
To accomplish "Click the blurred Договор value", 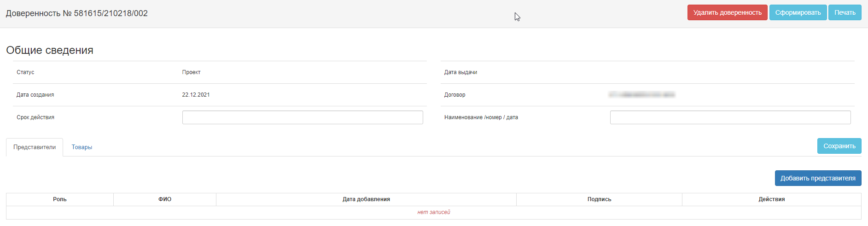I will coord(641,95).
